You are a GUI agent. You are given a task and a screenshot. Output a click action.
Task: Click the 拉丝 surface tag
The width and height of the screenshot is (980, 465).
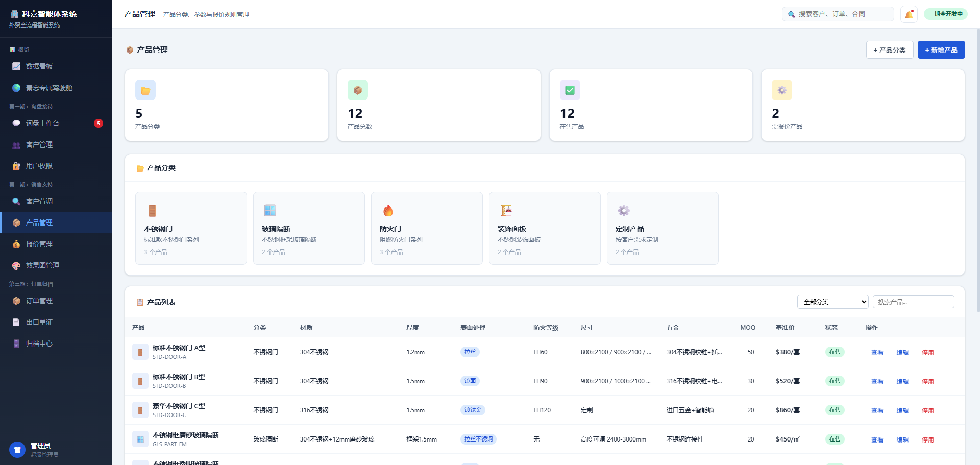pos(470,352)
